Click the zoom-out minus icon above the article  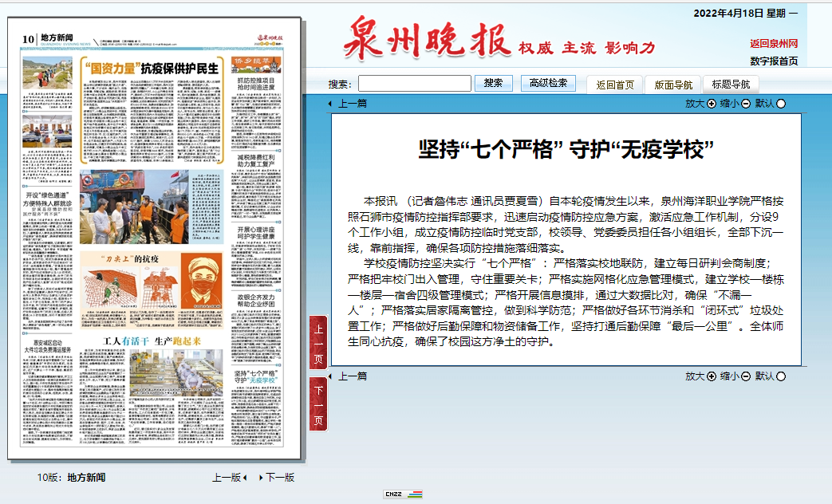(x=746, y=104)
